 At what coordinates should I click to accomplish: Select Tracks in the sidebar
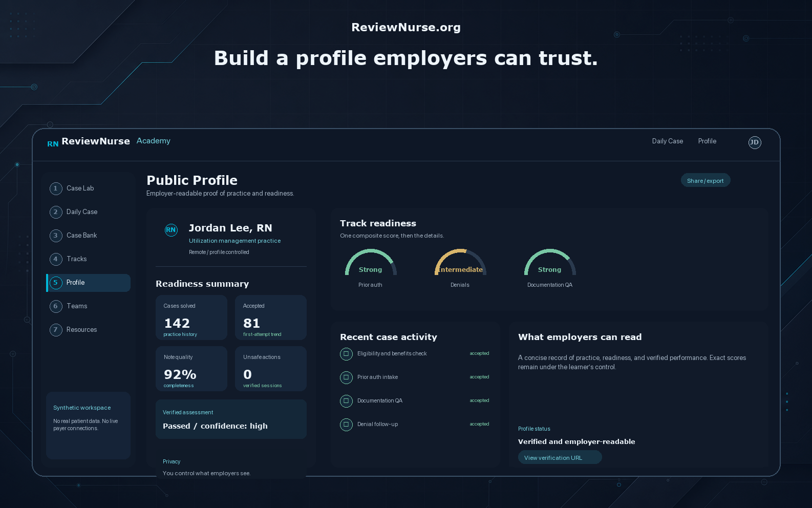(88, 259)
